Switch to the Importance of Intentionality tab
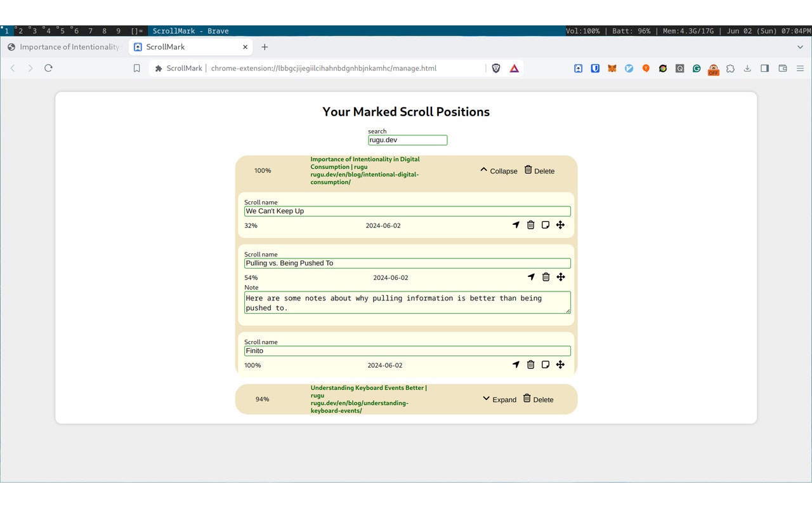This screenshot has width=812, height=508. point(63,47)
